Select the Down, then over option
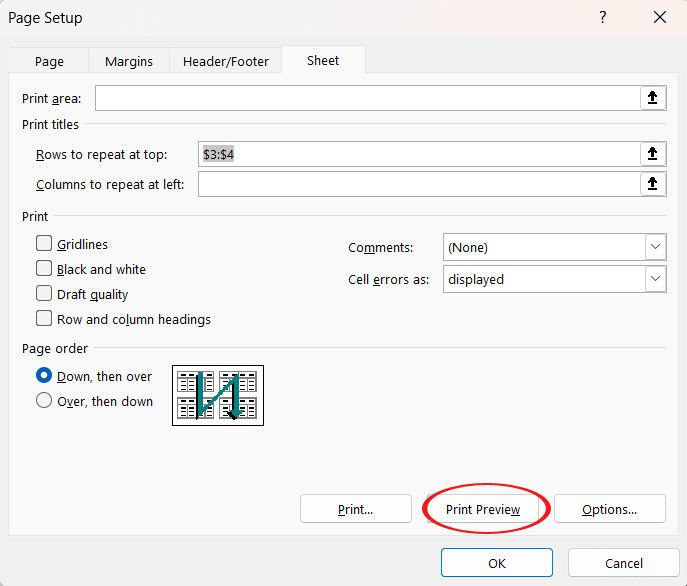Image resolution: width=687 pixels, height=586 pixels. (44, 375)
